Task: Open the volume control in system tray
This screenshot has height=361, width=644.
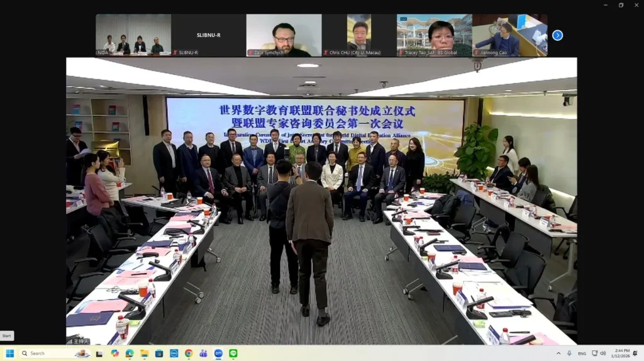Action: 603,353
